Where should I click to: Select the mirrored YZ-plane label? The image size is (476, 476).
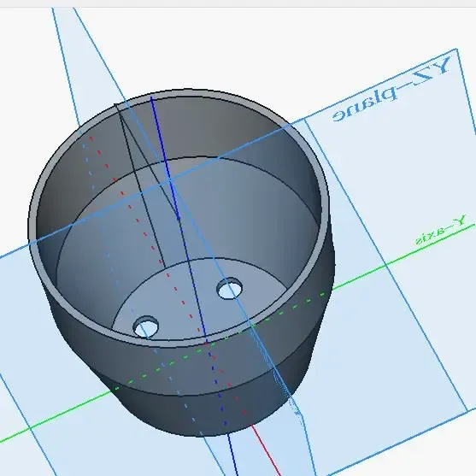[x=391, y=89]
